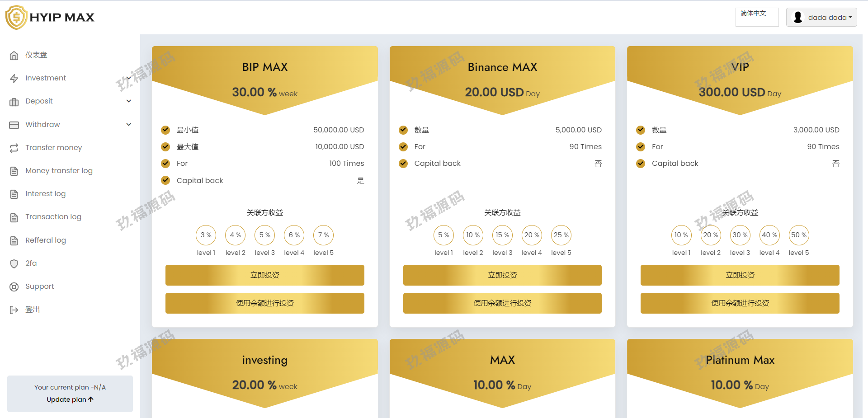Open dashboard via the home icon
This screenshot has height=418, width=868.
coord(14,56)
